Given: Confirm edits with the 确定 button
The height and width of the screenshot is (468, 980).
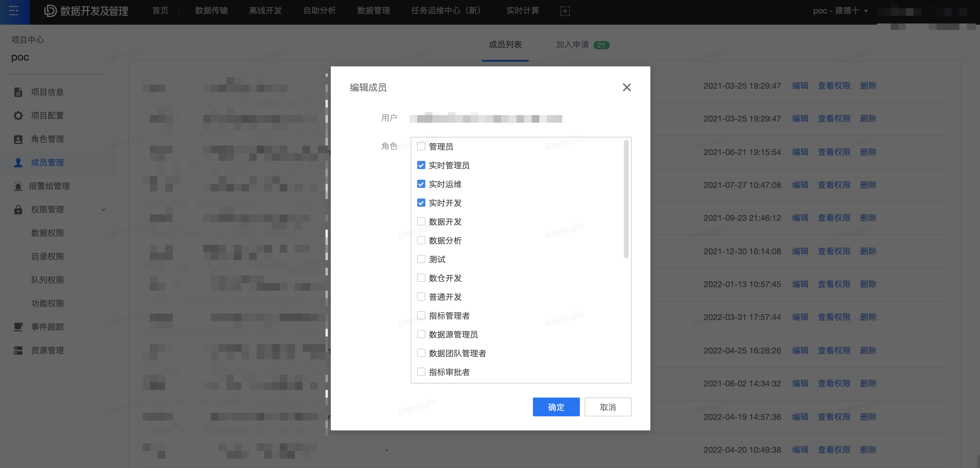Looking at the screenshot, I should (x=556, y=407).
